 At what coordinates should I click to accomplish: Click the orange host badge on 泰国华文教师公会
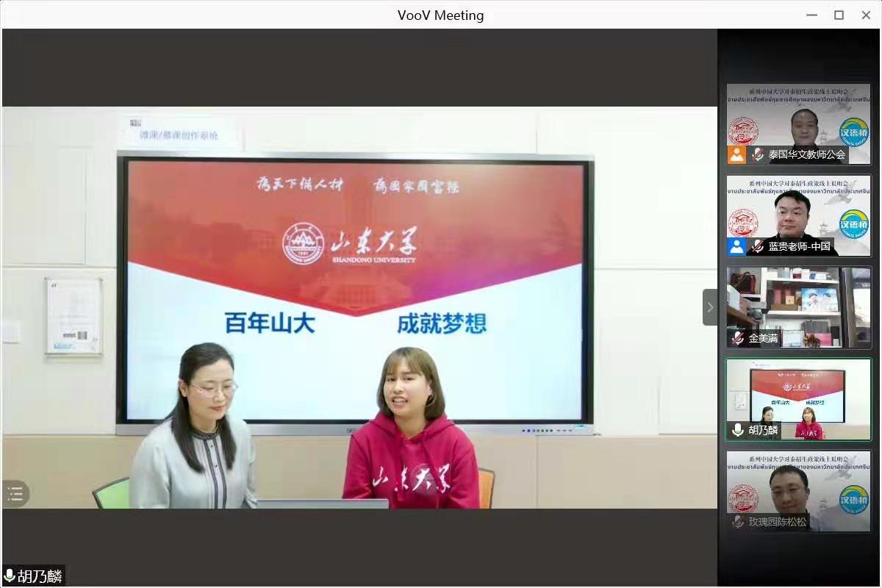tap(737, 154)
